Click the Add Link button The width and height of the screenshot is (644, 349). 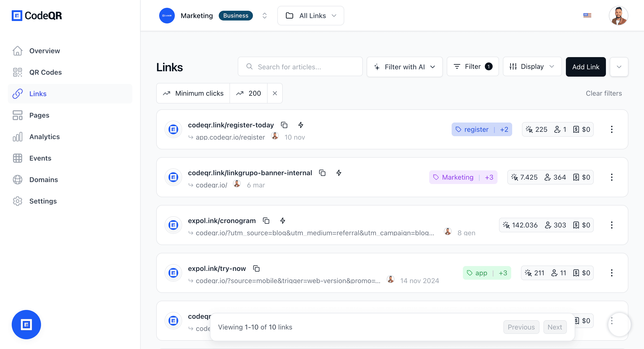(x=586, y=67)
